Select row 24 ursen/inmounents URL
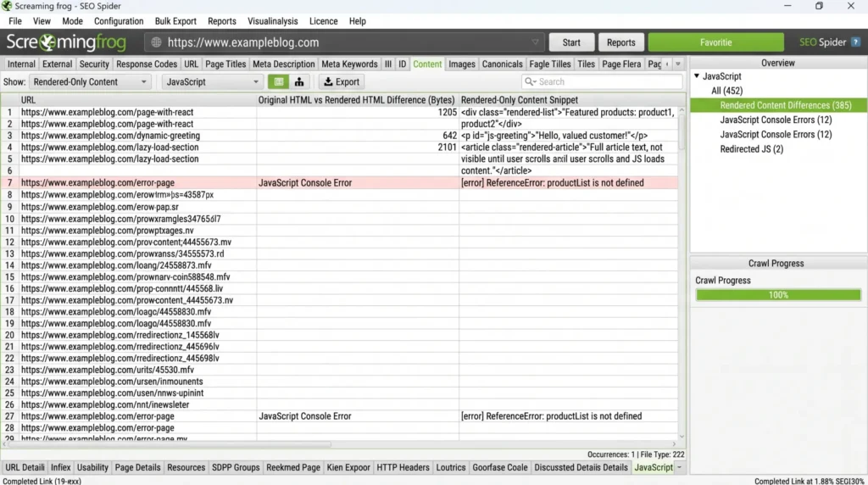Viewport: 868px width, 485px height. pos(112,382)
